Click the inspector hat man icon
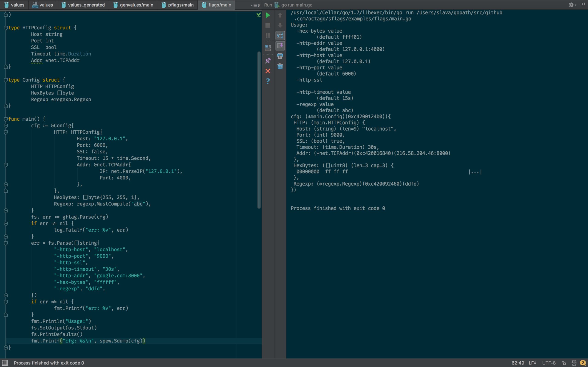Screen dimensions: 588x367 [x=574, y=363]
